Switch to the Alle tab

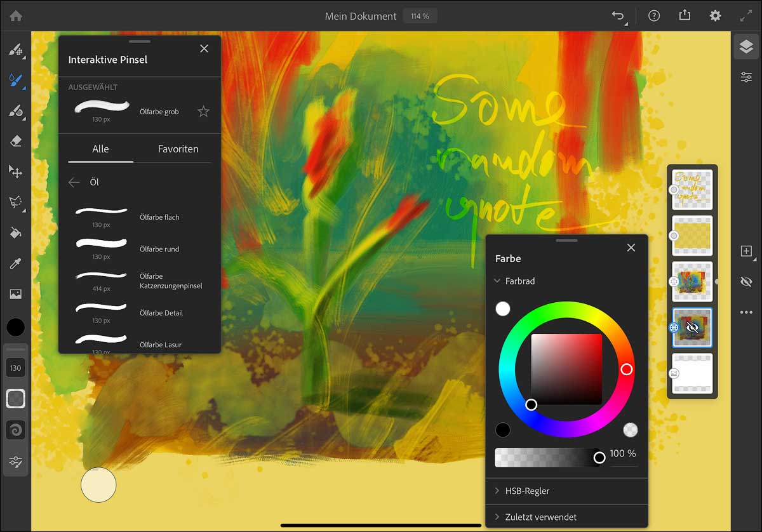tap(100, 149)
